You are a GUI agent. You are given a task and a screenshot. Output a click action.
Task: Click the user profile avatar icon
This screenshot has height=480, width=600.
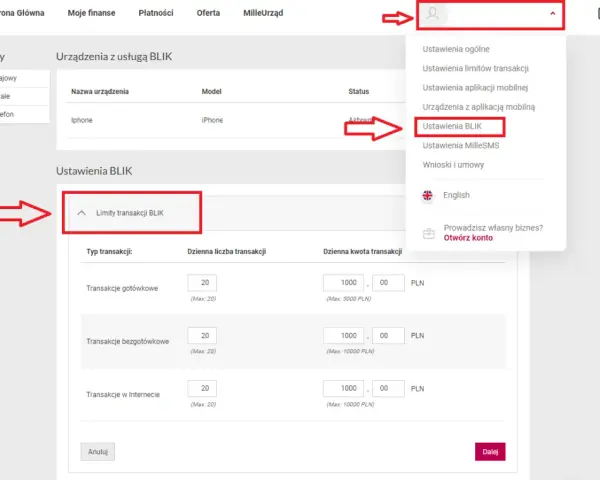point(433,14)
